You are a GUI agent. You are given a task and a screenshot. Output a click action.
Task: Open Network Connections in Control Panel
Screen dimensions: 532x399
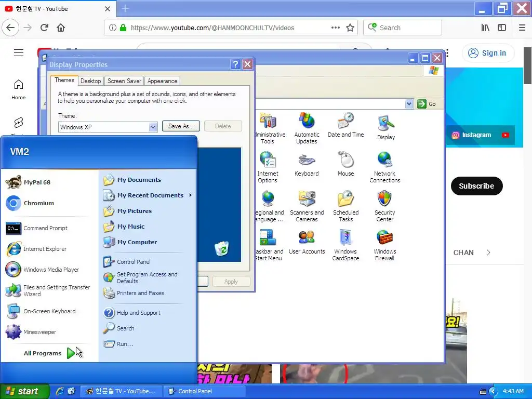click(385, 167)
